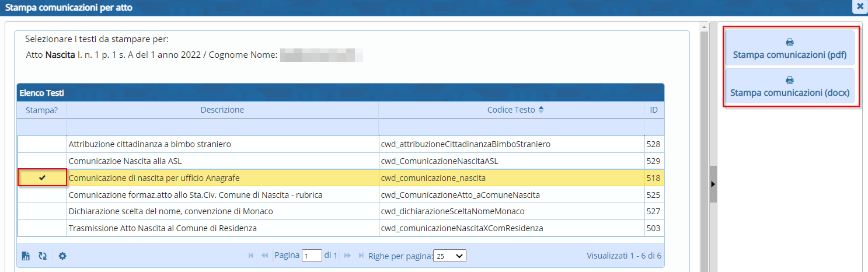The width and height of the screenshot is (868, 272).
Task: Collapse the right panel using splitter arrow
Action: [x=713, y=184]
